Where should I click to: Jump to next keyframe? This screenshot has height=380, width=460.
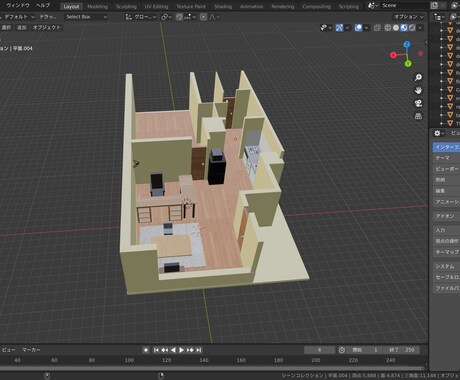point(190,350)
